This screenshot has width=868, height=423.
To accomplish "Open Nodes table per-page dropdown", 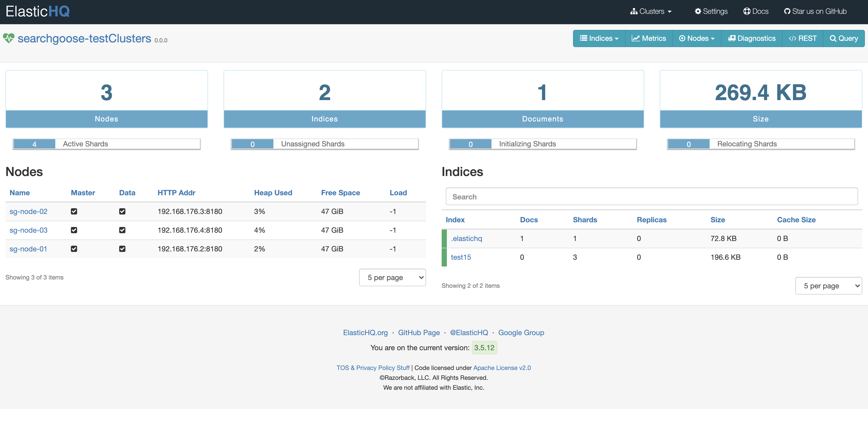I will (392, 277).
